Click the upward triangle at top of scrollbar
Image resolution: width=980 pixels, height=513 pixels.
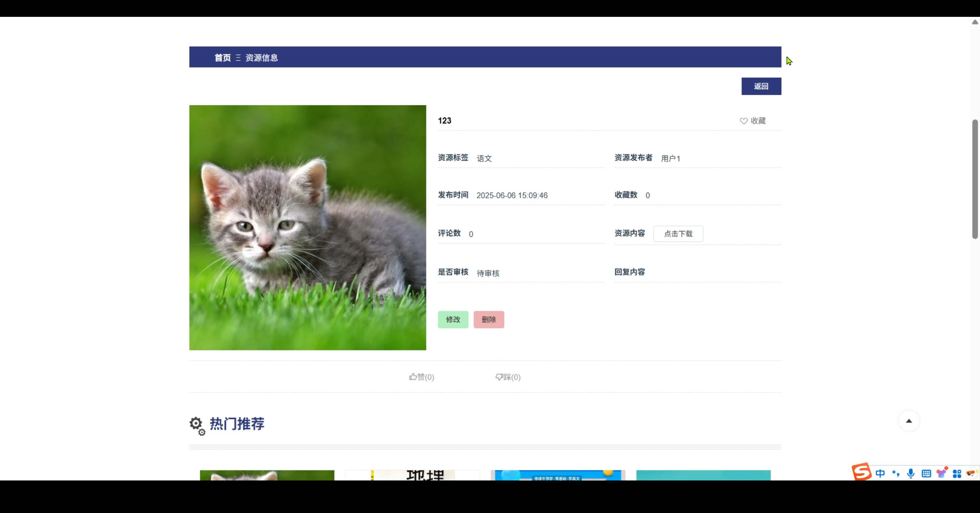coord(974,22)
